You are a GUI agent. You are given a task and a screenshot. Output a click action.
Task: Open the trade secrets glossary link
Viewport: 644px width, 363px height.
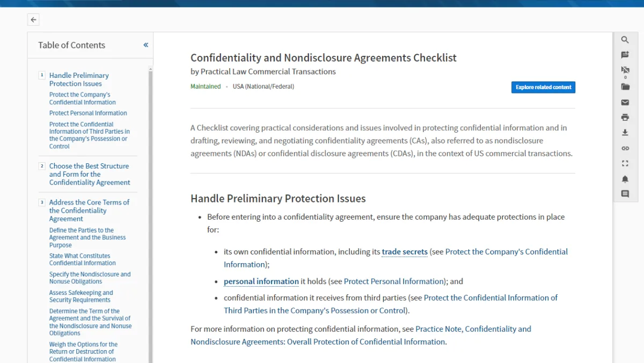point(405,252)
